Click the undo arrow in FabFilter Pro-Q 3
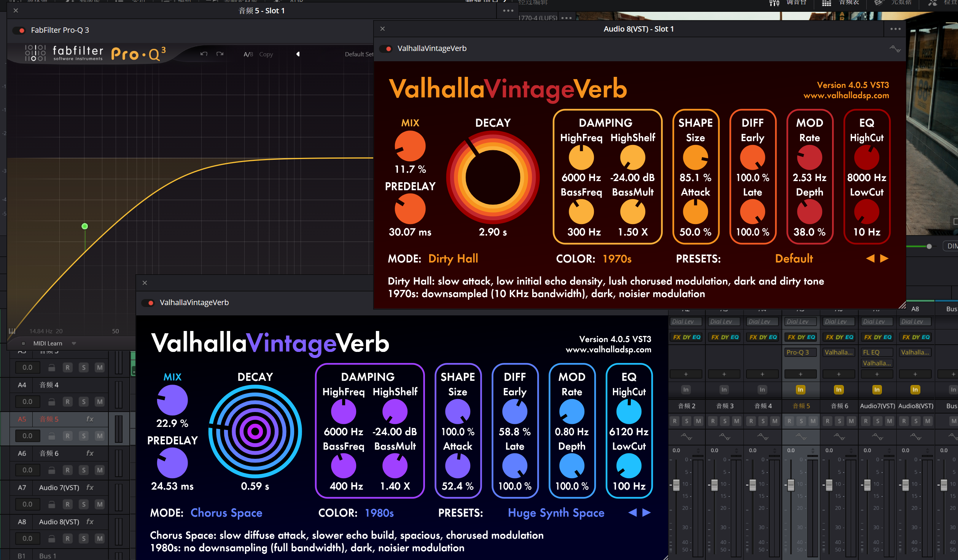Viewport: 958px width, 560px height. pos(204,54)
